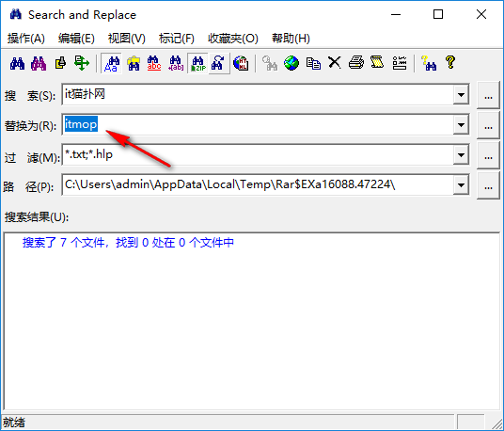Toggle search subdirectories folder icon
Screen dimensions: 504x431
(x=134, y=63)
